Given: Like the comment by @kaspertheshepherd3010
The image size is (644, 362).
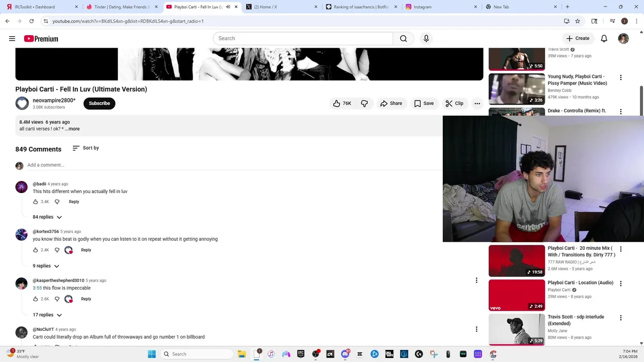Looking at the screenshot, I should [35, 299].
